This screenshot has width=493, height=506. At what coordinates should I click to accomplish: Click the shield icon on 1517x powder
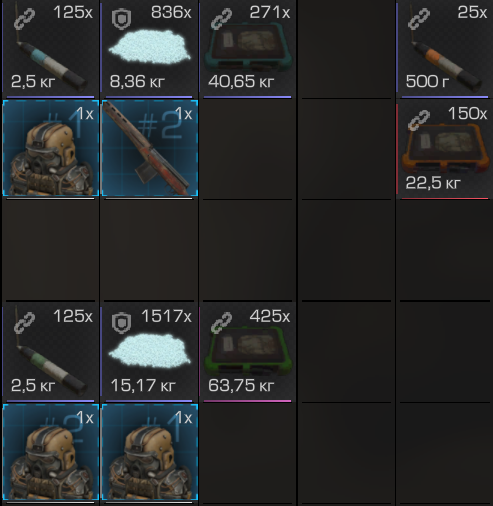click(x=121, y=323)
